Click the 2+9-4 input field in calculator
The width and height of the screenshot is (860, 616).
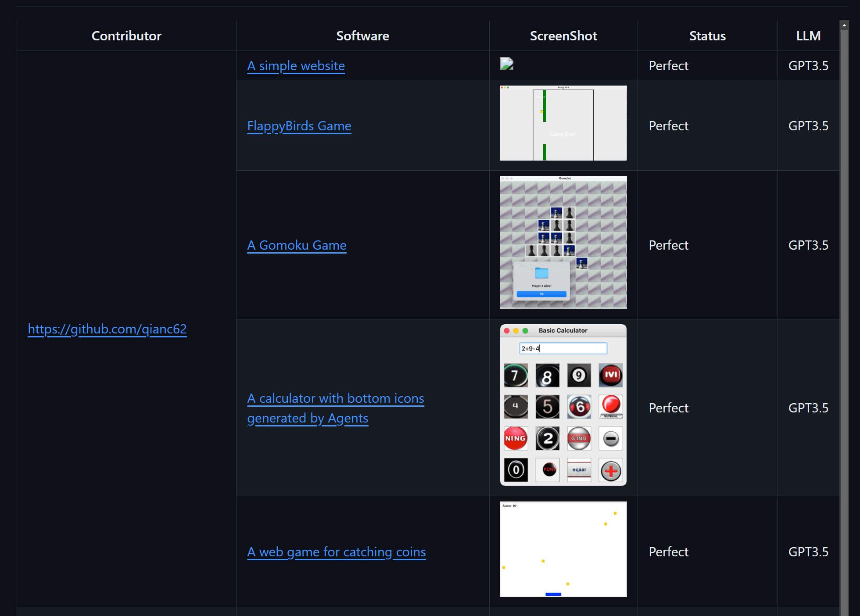coord(563,348)
